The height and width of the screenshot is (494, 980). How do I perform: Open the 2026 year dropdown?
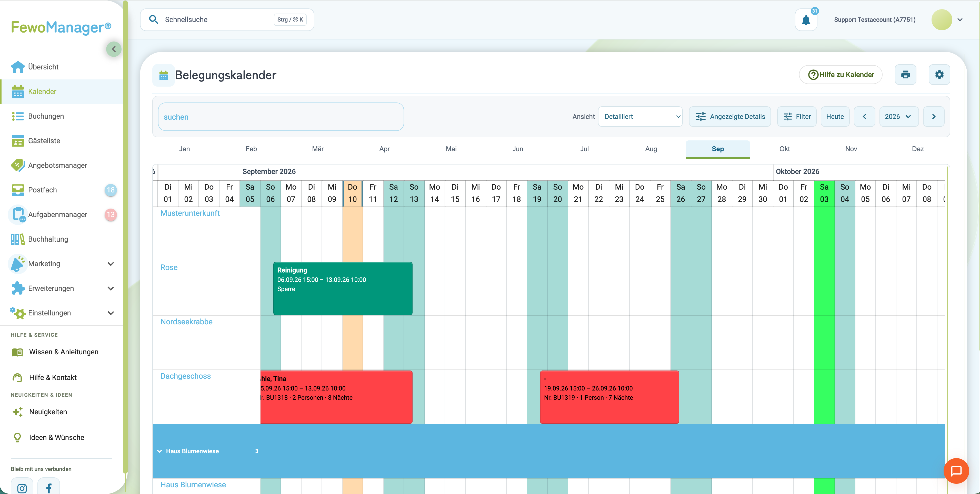[x=899, y=117]
